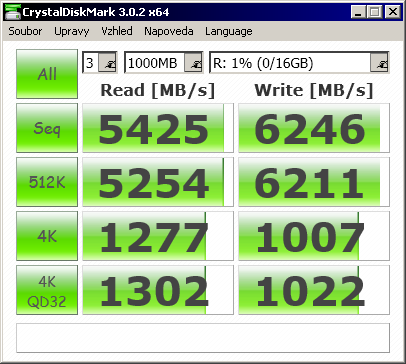Open the Upravy menu
Viewport: 406px width, 364px height.
[72, 31]
